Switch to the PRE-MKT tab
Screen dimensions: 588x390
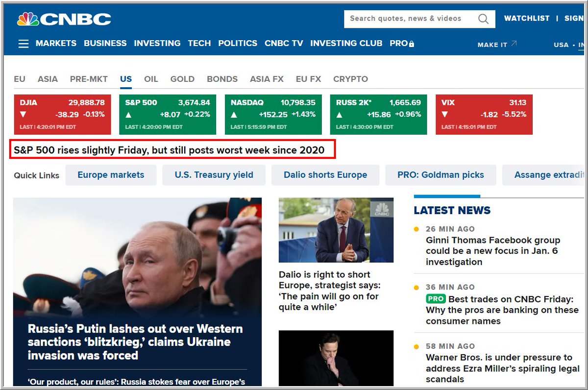pyautogui.click(x=89, y=79)
